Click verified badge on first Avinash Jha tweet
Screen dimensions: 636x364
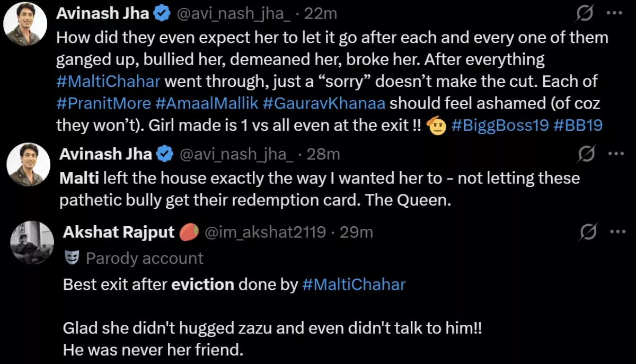(161, 14)
